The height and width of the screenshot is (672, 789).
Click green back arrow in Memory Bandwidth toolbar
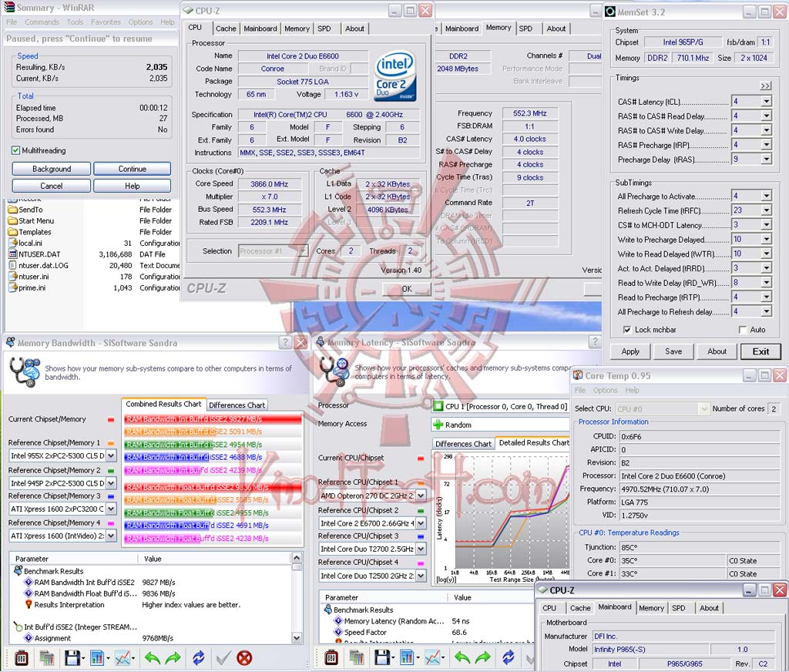pos(152,657)
